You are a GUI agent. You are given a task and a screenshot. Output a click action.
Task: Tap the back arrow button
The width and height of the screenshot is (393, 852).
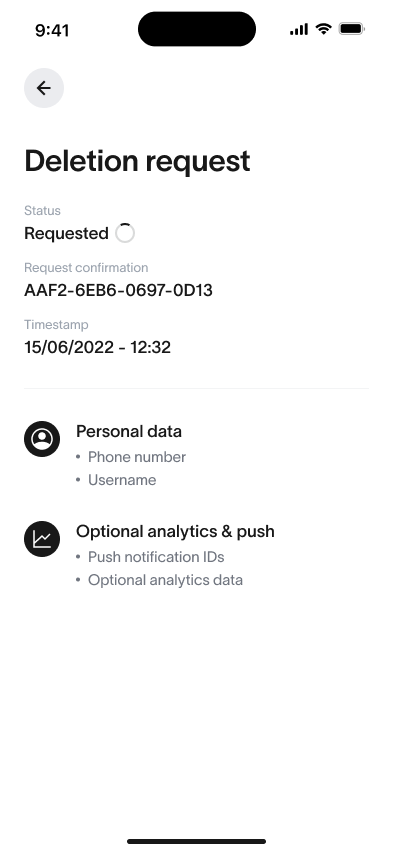point(44,88)
